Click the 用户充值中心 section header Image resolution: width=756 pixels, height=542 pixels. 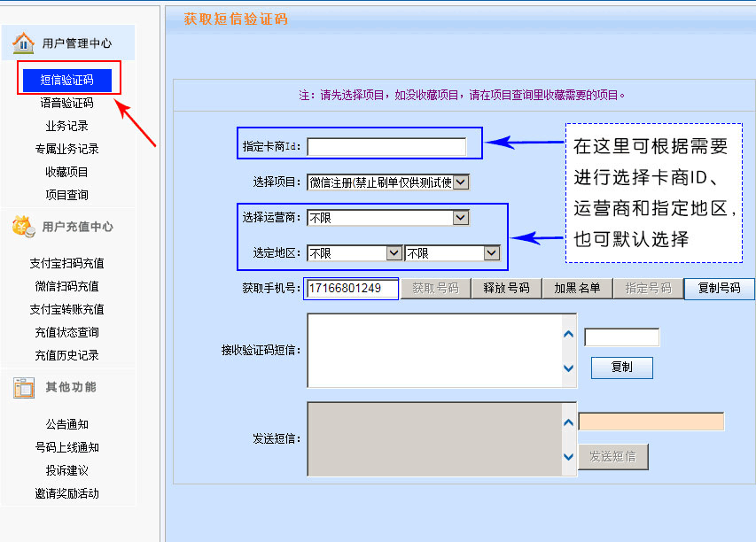pyautogui.click(x=78, y=227)
